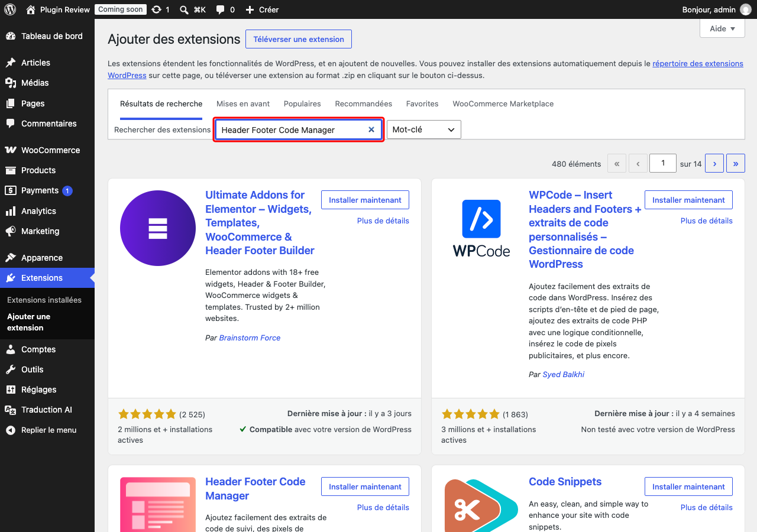Click the Traduction AI icon
This screenshot has width=757, height=532.
[x=11, y=410]
